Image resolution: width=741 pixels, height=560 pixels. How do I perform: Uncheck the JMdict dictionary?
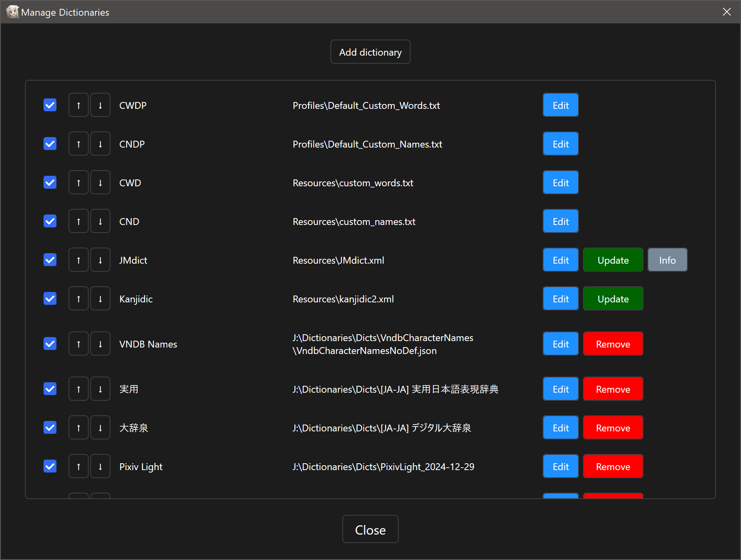[50, 260]
